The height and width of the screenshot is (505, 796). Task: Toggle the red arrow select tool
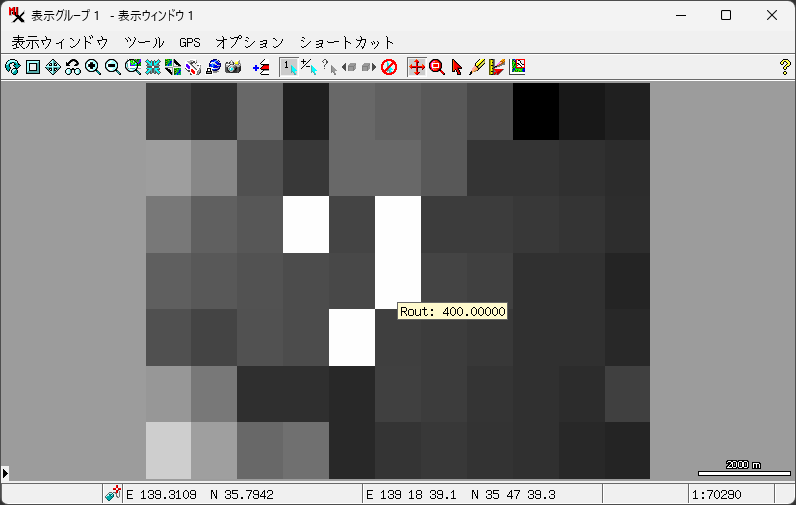click(457, 67)
